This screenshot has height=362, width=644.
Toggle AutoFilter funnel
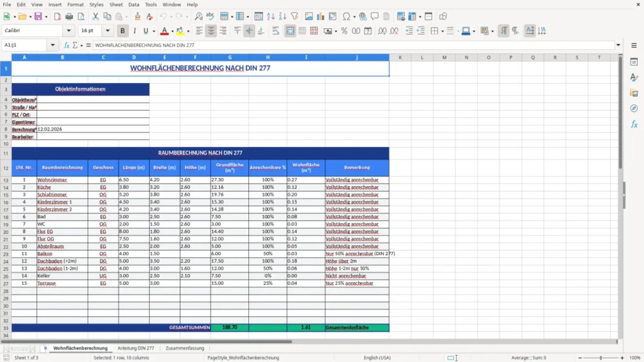point(294,16)
